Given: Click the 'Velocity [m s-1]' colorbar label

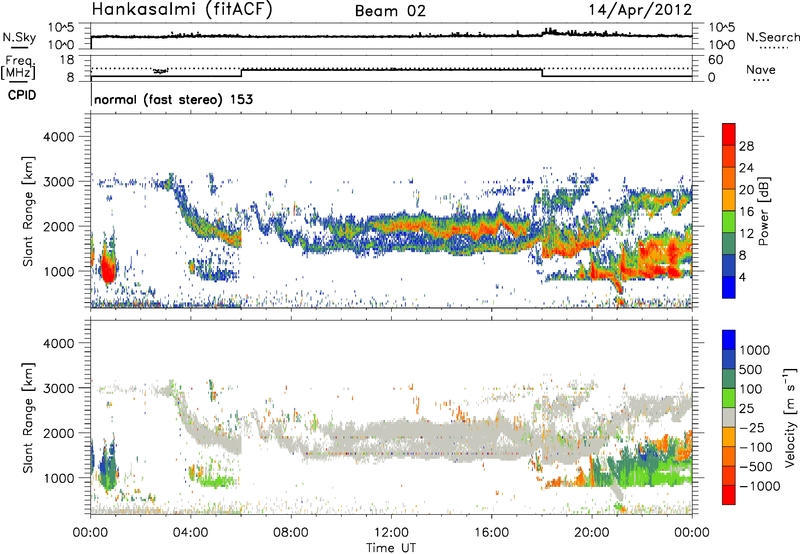Looking at the screenshot, I should point(790,417).
